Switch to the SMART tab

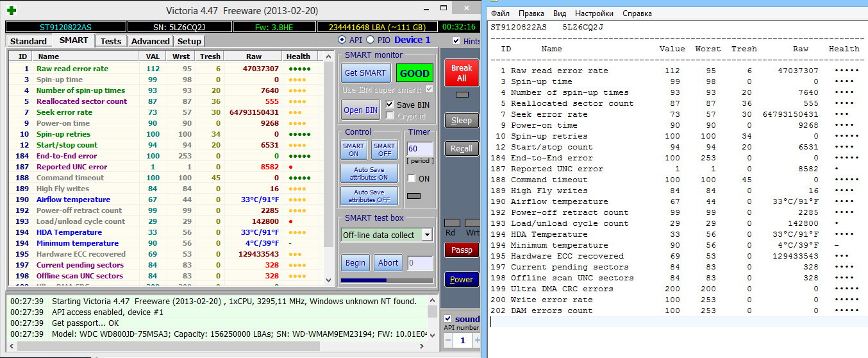(x=74, y=40)
